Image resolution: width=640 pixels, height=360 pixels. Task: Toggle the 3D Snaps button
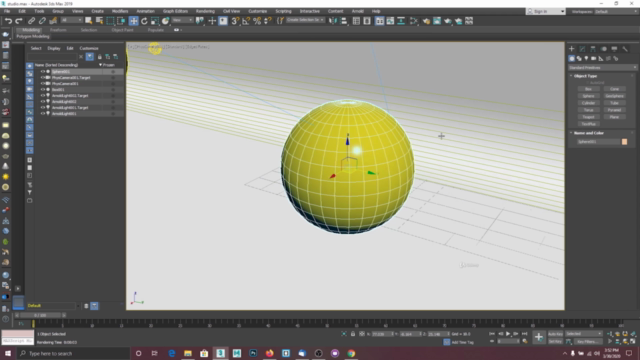(235, 20)
